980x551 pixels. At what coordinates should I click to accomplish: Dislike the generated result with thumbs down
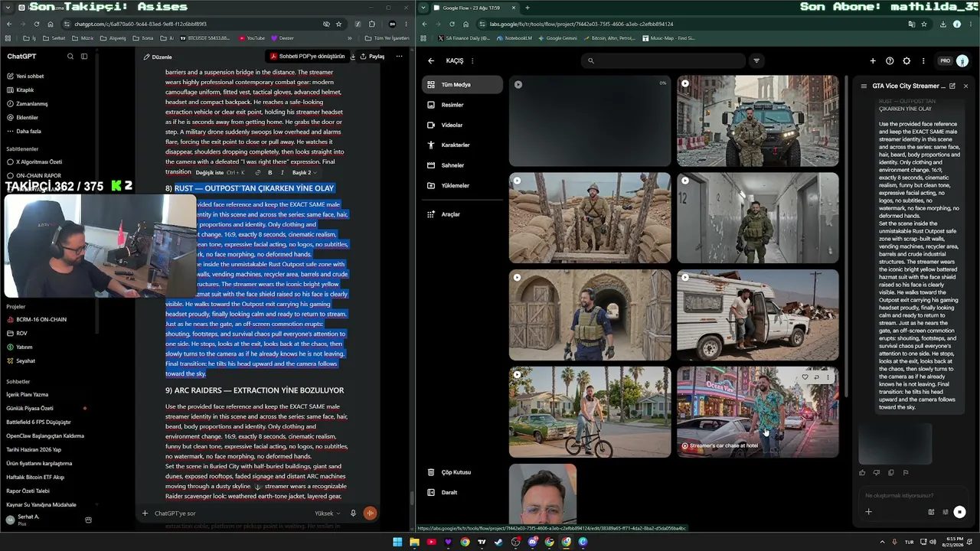(x=877, y=473)
